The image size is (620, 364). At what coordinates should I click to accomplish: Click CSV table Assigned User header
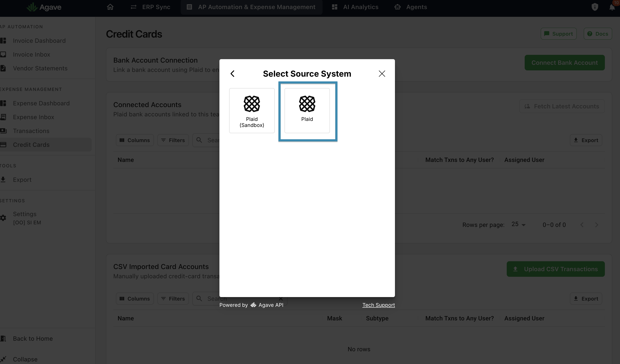pyautogui.click(x=524, y=318)
